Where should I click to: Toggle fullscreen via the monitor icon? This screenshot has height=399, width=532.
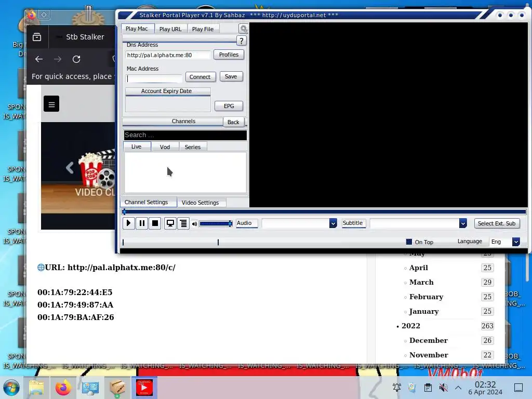tap(170, 223)
